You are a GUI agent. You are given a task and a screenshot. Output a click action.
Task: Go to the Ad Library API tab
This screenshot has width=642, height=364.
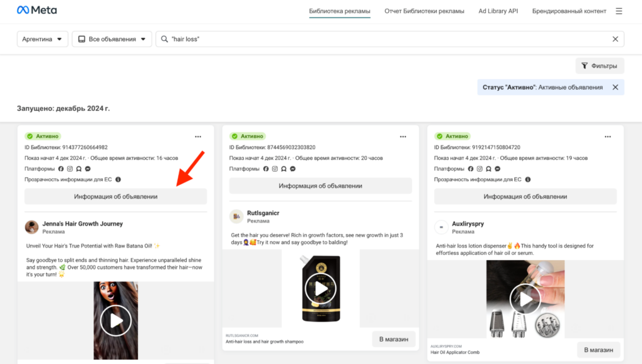(x=498, y=11)
